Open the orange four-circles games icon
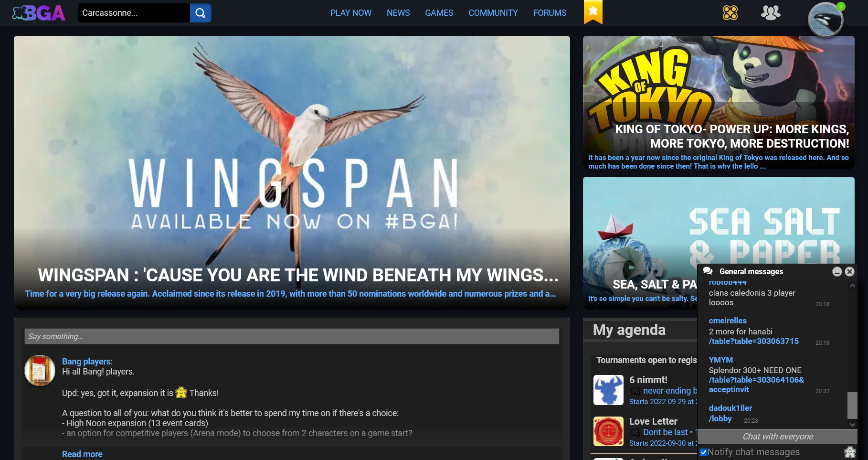The height and width of the screenshot is (460, 868). [x=730, y=12]
